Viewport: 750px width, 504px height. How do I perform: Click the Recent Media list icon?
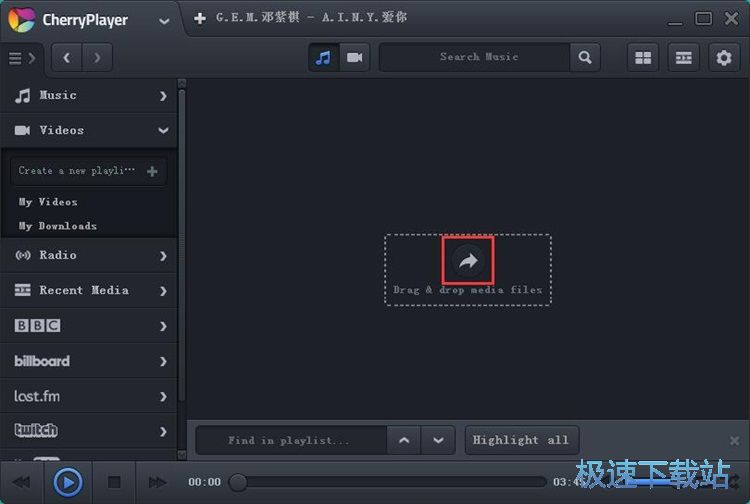point(22,290)
